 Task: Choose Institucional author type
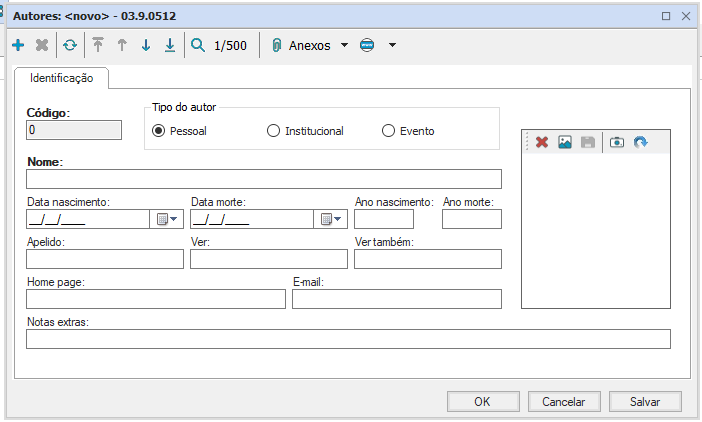tap(273, 131)
